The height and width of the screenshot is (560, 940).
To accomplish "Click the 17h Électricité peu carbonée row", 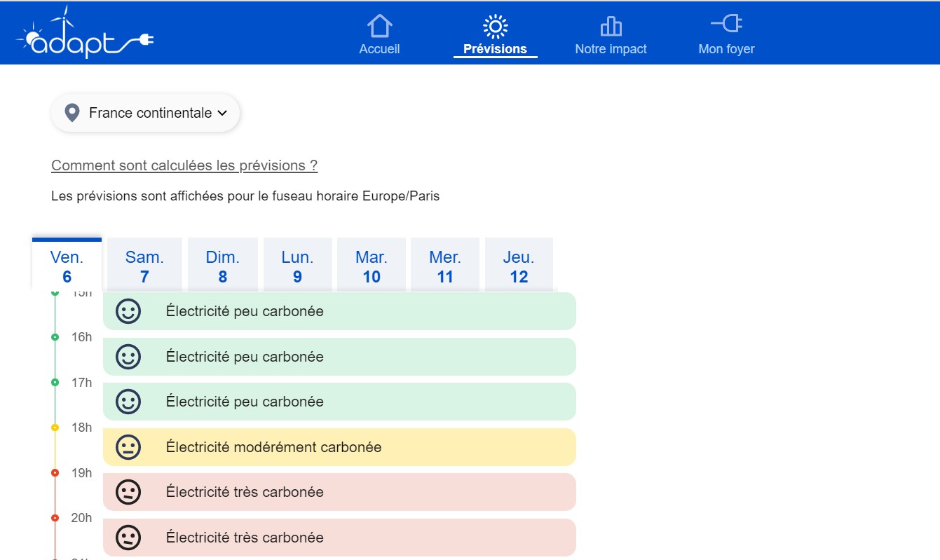I will (x=339, y=402).
